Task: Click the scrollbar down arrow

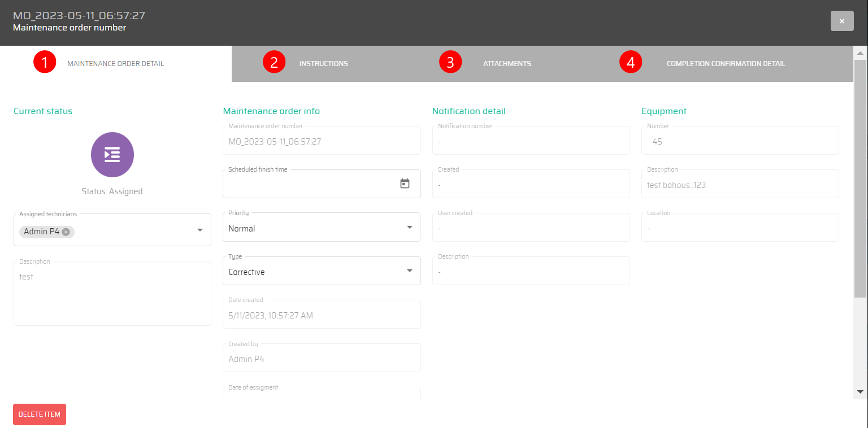Action: 860,391
